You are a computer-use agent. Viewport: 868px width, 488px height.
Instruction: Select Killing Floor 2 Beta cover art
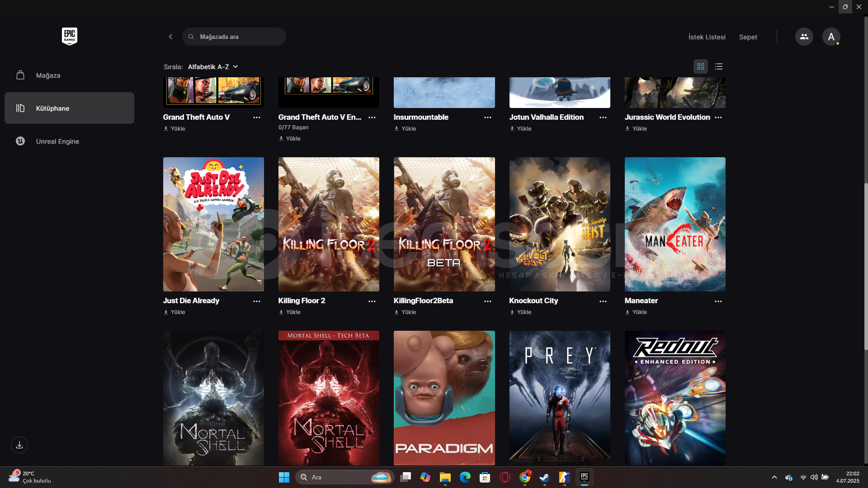444,224
